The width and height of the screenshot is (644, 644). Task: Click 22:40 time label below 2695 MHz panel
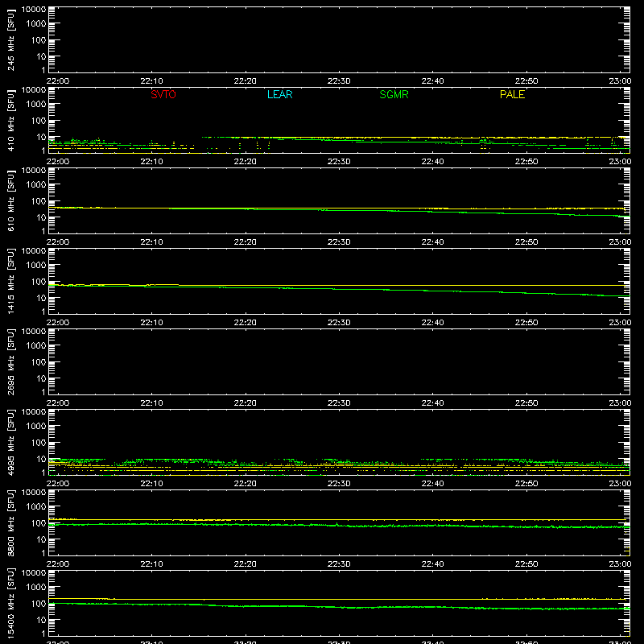point(432,403)
